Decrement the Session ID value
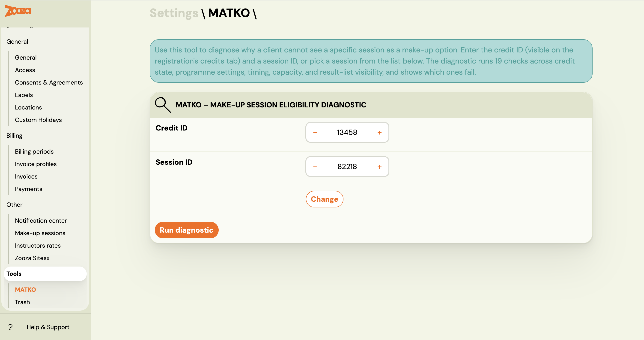This screenshot has width=644, height=340. (315, 167)
